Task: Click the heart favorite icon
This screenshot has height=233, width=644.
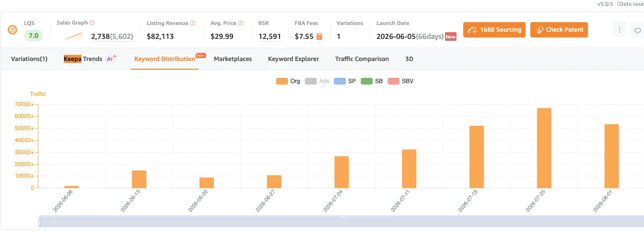Action: coord(637,30)
